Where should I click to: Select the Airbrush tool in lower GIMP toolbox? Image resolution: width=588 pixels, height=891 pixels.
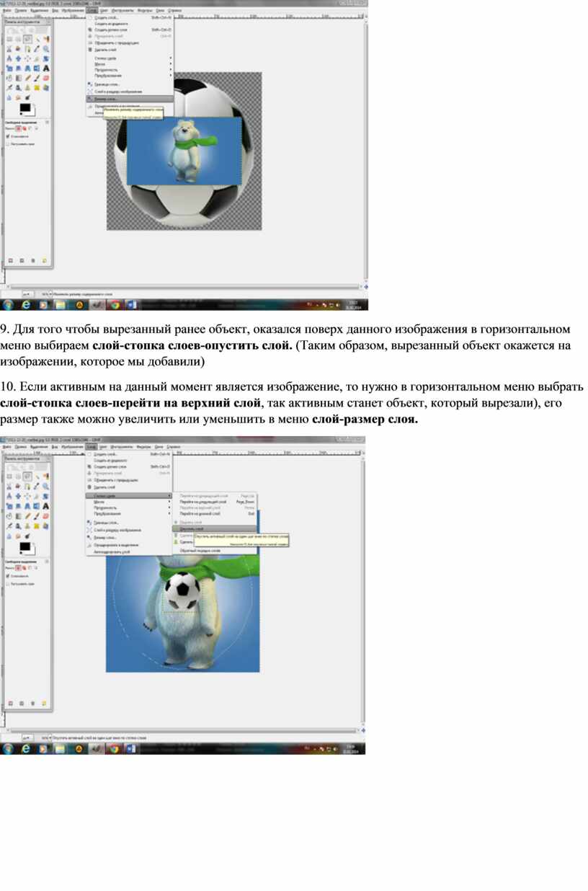(x=9, y=525)
